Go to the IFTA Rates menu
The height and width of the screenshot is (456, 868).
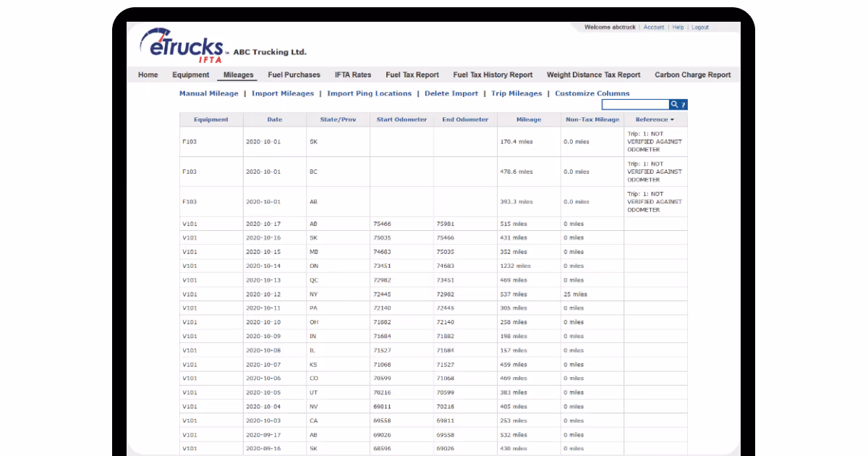click(353, 75)
